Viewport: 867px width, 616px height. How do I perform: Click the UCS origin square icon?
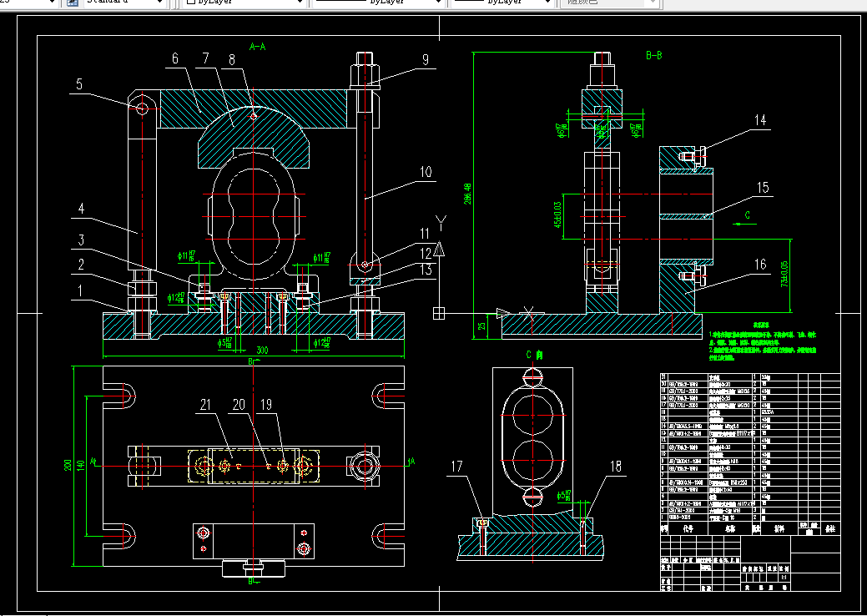pos(438,314)
